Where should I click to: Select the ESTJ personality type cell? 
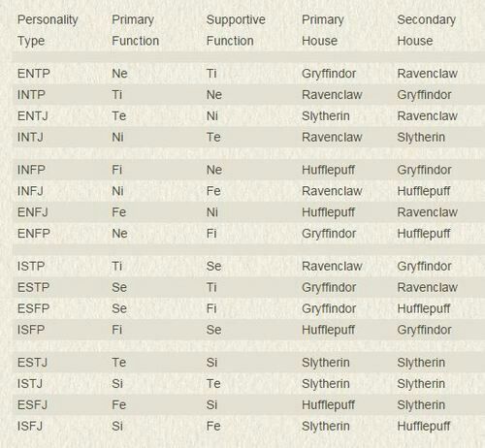[32, 363]
